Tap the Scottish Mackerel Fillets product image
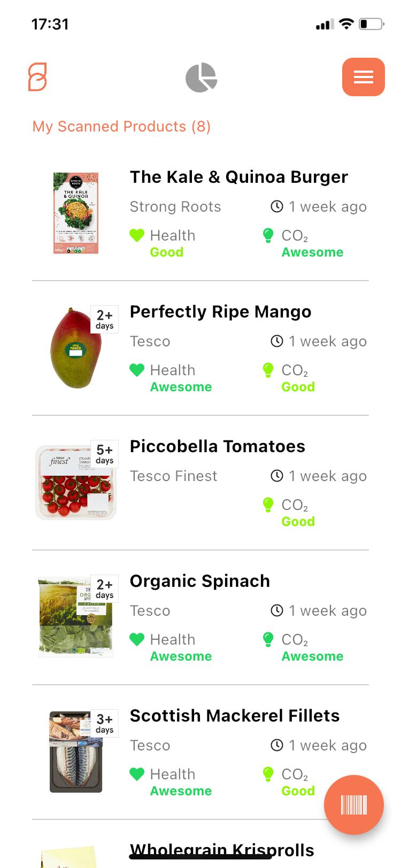401x868 pixels. (75, 752)
